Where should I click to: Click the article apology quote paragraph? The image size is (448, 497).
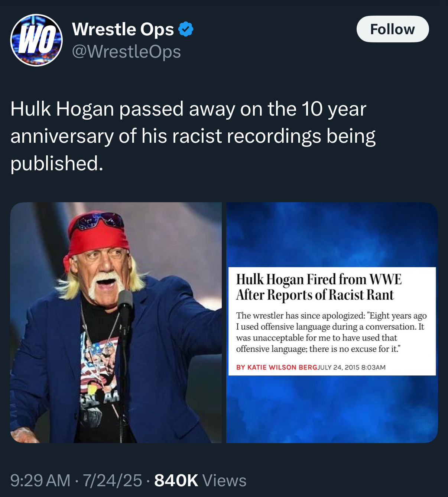331,332
